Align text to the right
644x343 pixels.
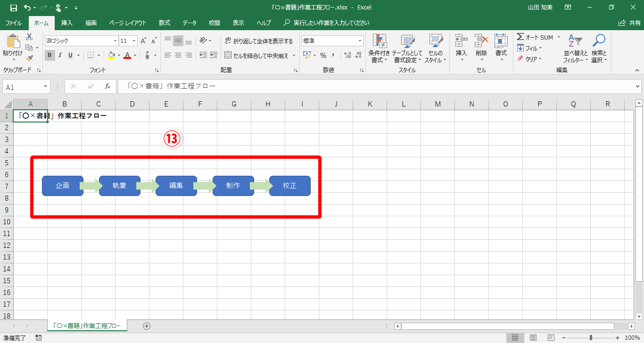(189, 55)
